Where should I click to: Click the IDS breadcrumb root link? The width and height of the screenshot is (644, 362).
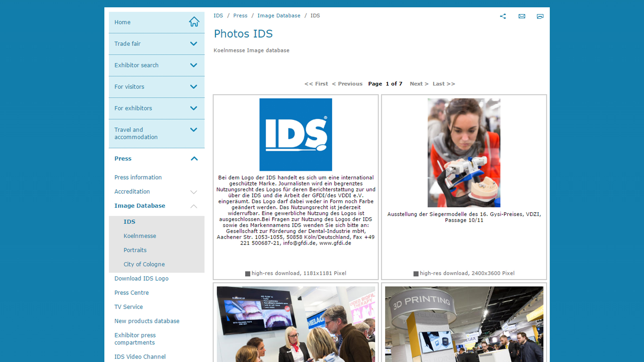[218, 15]
